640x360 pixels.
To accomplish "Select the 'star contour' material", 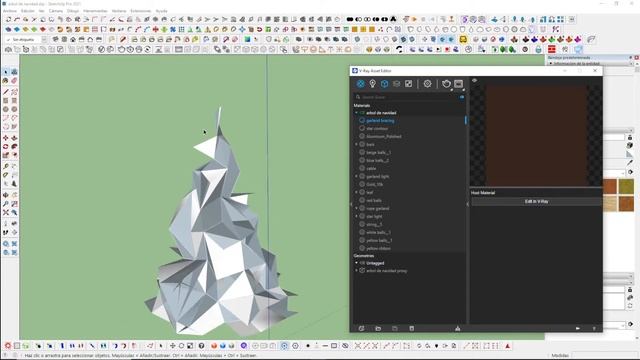I will [x=377, y=129].
